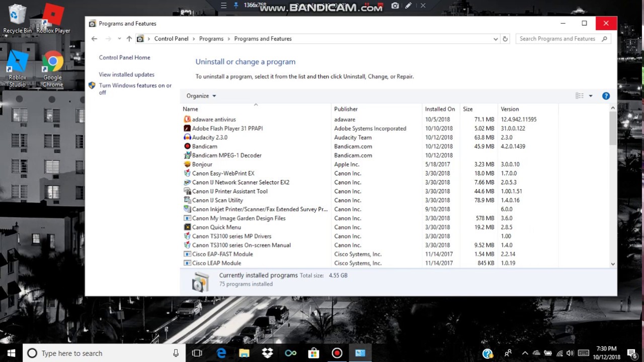644x362 pixels.
Task: Click the network Wi-Fi icon in tray
Action: click(x=559, y=353)
